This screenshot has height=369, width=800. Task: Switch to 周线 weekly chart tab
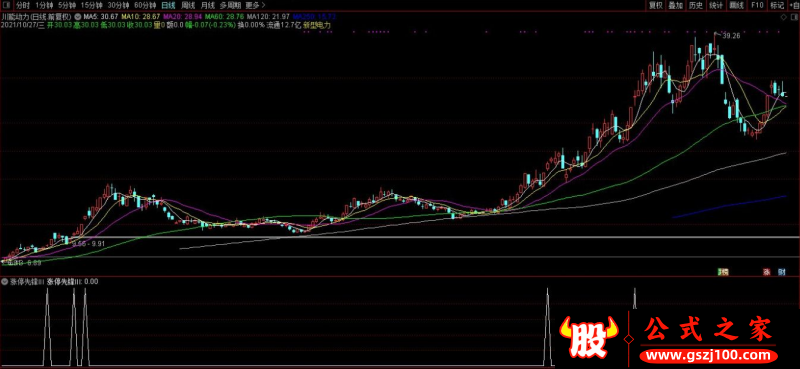(x=187, y=6)
